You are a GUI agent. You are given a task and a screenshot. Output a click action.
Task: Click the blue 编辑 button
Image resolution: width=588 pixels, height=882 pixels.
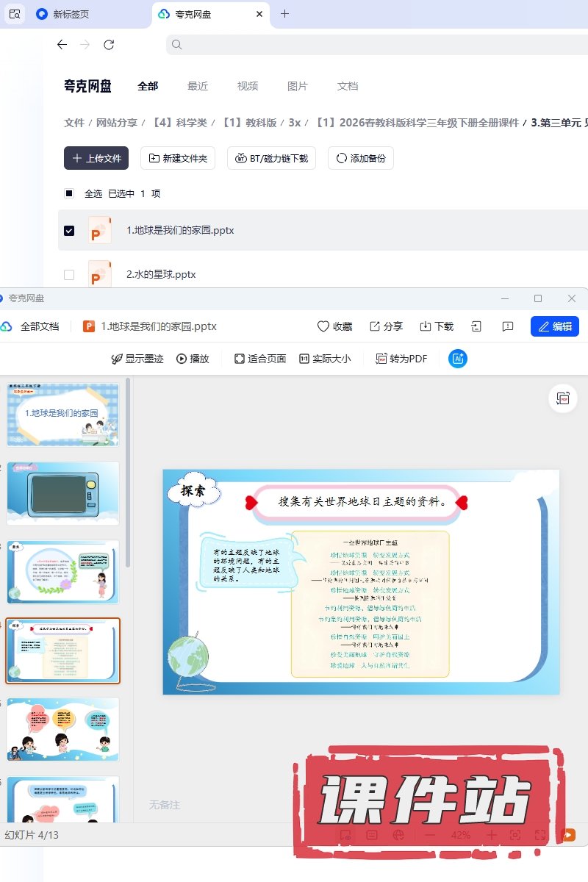[x=554, y=326]
